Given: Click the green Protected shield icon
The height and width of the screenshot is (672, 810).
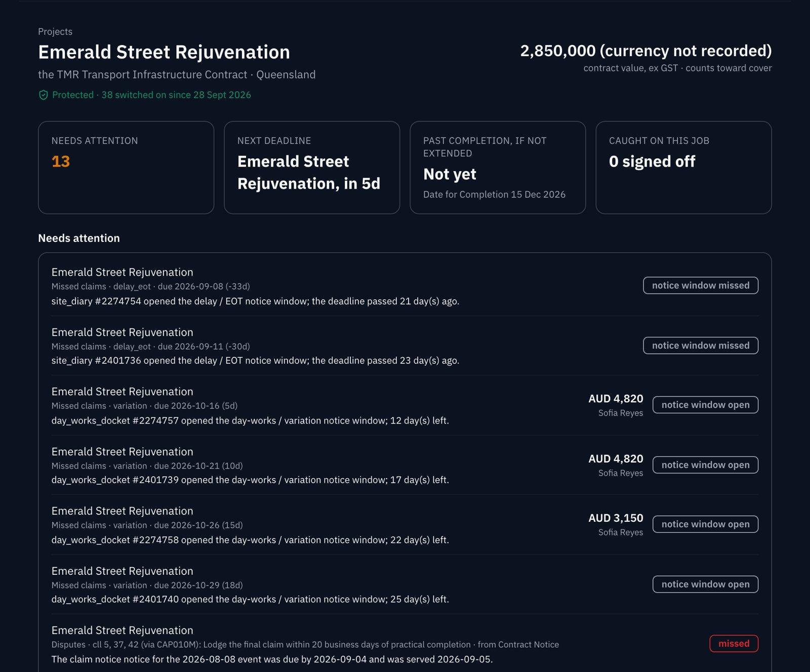Looking at the screenshot, I should point(44,95).
